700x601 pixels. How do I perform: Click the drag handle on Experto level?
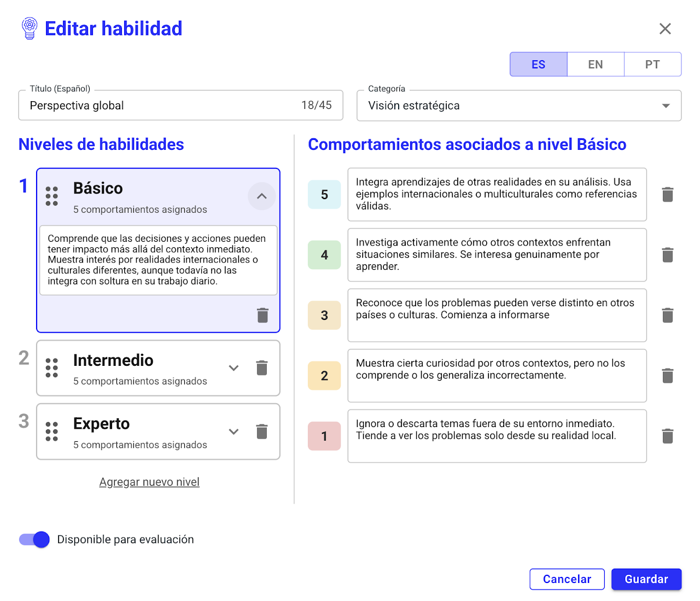tap(52, 431)
